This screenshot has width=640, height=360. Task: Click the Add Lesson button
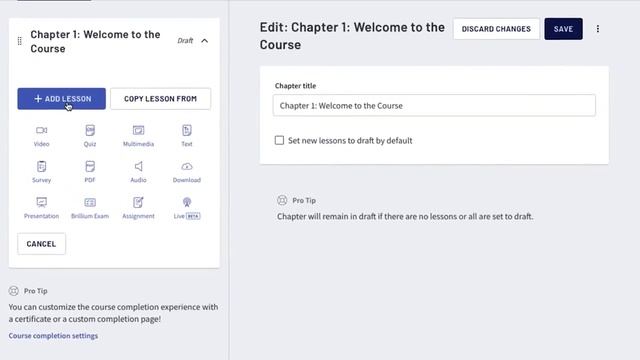pos(61,99)
